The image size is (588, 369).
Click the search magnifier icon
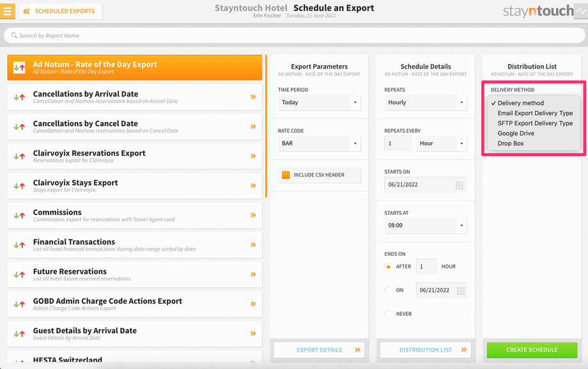[x=14, y=35]
